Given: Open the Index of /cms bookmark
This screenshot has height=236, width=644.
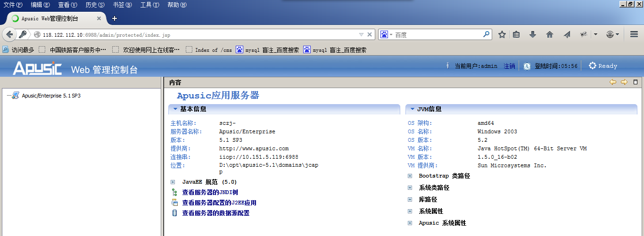Looking at the screenshot, I should coord(209,49).
